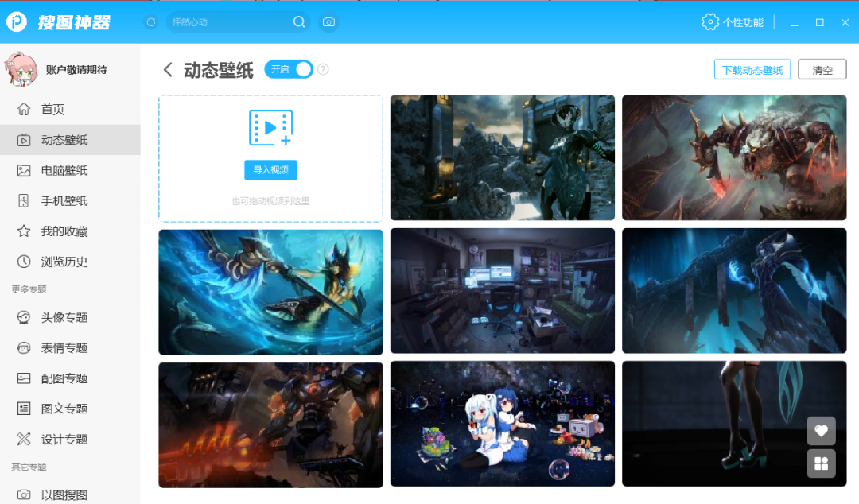Click the 设计专题 tools icon
This screenshot has width=859, height=504.
click(x=24, y=439)
